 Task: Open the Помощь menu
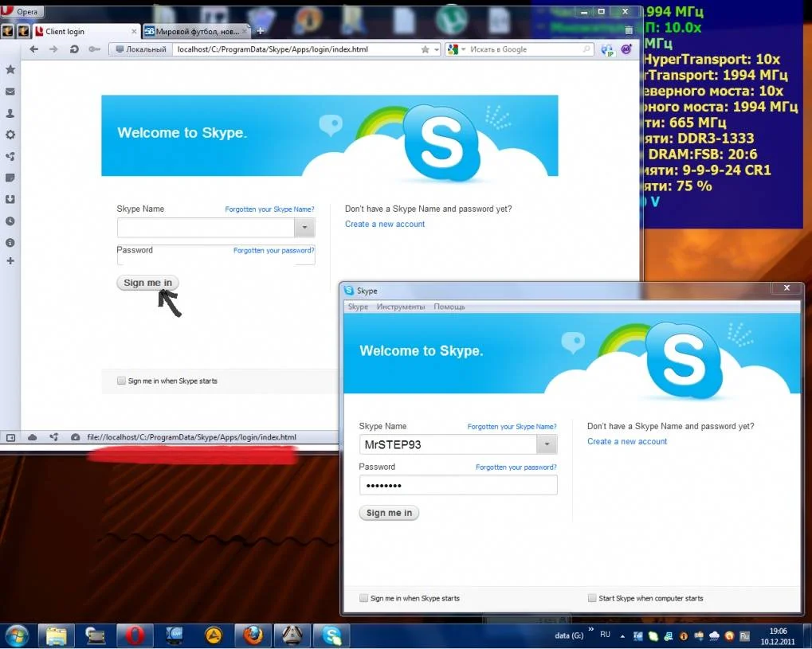click(449, 307)
